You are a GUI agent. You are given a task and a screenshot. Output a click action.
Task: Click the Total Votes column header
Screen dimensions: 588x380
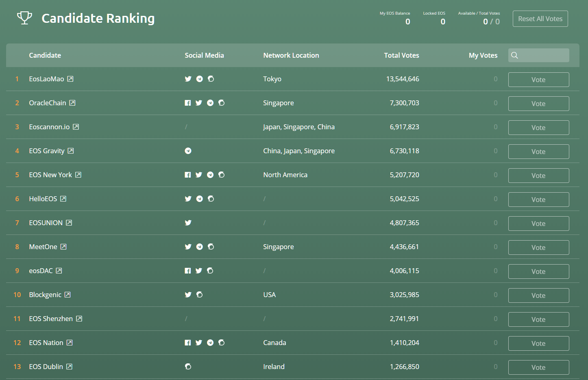[401, 55]
